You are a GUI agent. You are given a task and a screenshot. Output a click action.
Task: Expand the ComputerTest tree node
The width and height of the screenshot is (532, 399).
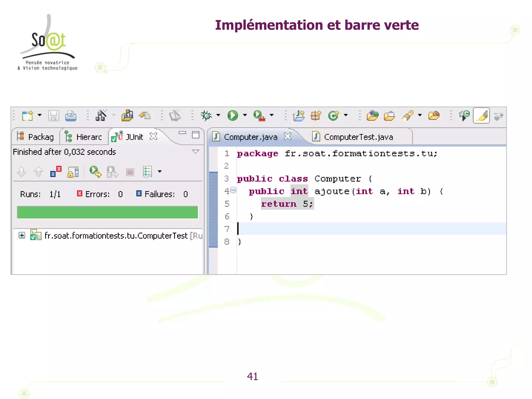[x=22, y=235]
